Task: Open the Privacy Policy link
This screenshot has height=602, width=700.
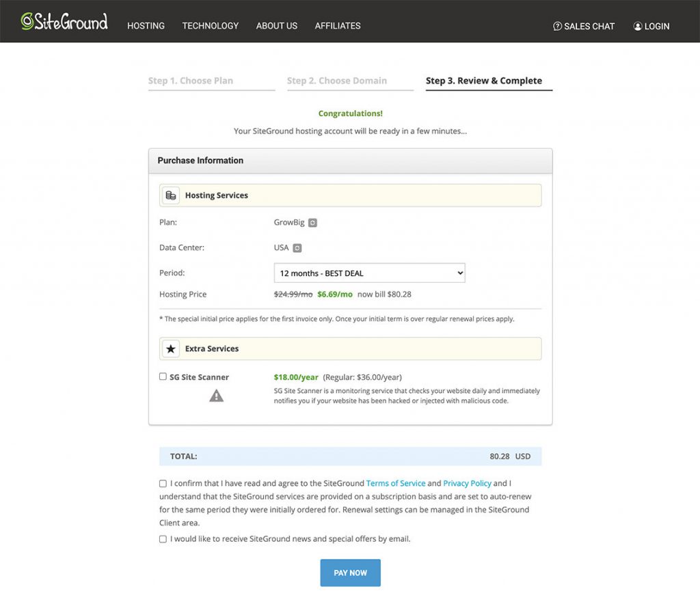Action: coord(467,483)
